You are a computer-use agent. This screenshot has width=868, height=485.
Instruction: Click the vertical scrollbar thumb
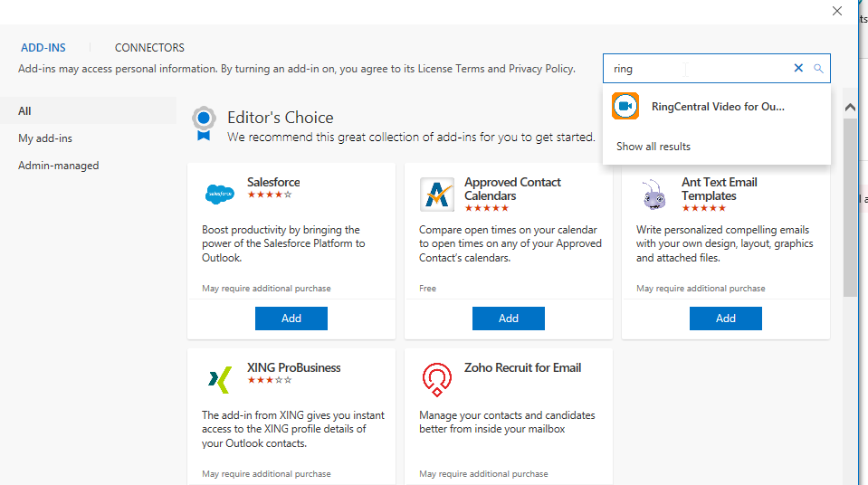coord(850,207)
